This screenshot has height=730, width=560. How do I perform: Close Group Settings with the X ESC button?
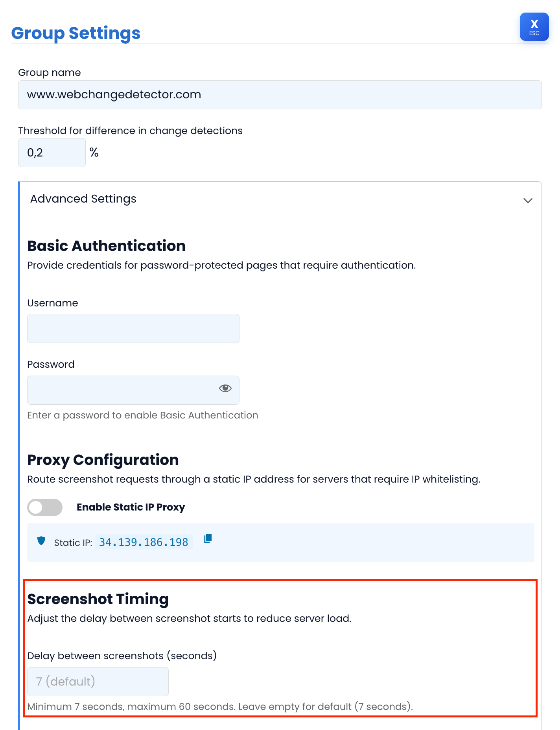[534, 27]
